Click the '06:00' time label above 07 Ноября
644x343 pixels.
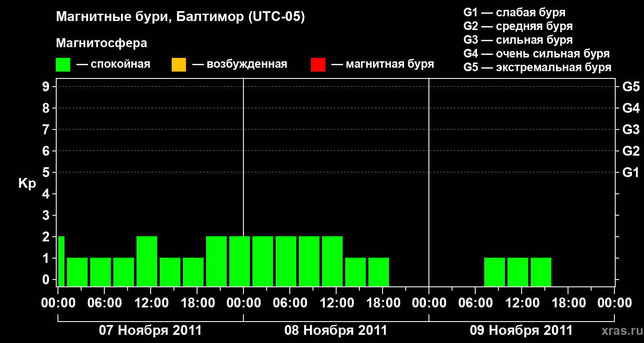(x=104, y=303)
